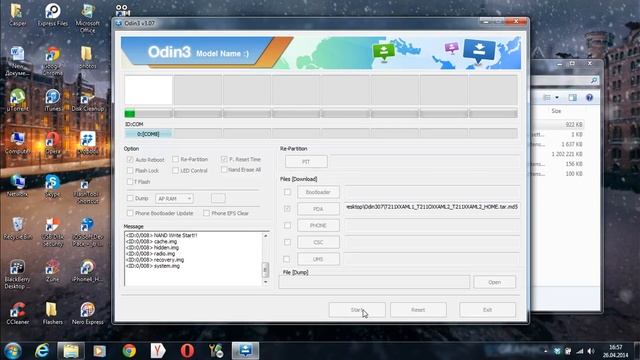Open the Disk Cleanup shortcut

(87, 100)
